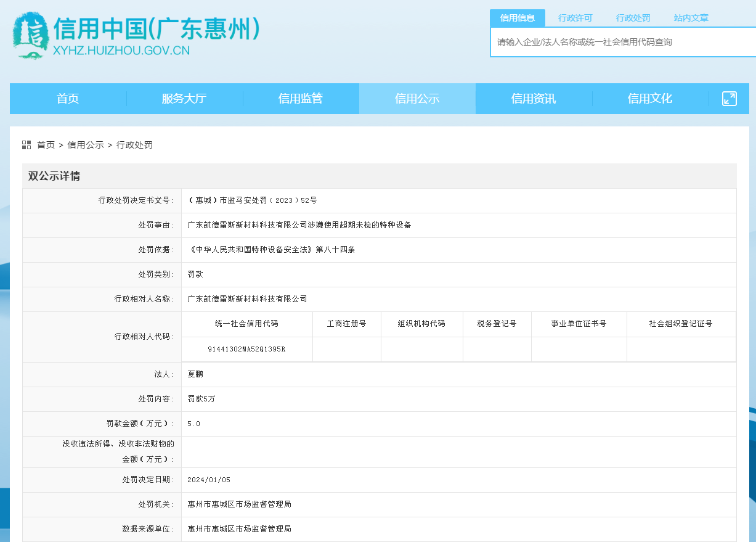Image resolution: width=756 pixels, height=542 pixels.
Task: Click the fullscreen expand icon in navigation bar
Action: 730,99
